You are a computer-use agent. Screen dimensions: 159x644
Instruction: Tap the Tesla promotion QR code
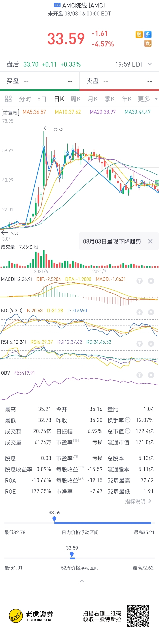[138, 616]
